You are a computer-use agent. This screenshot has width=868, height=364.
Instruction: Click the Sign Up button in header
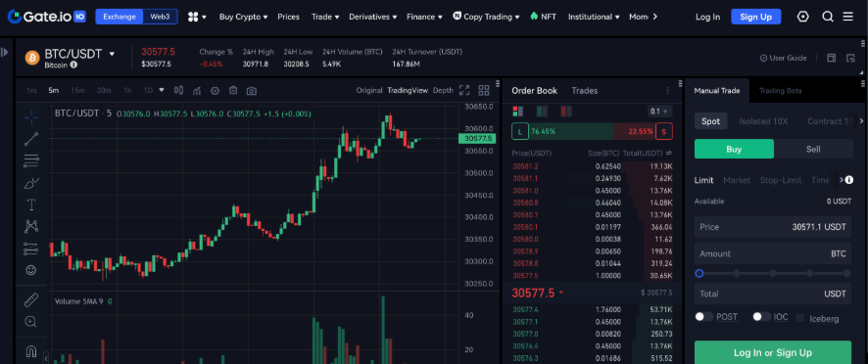pyautogui.click(x=755, y=17)
